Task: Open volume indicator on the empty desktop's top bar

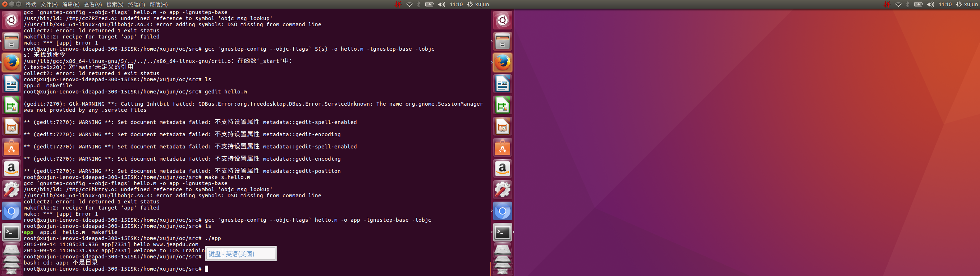Action: [x=930, y=5]
